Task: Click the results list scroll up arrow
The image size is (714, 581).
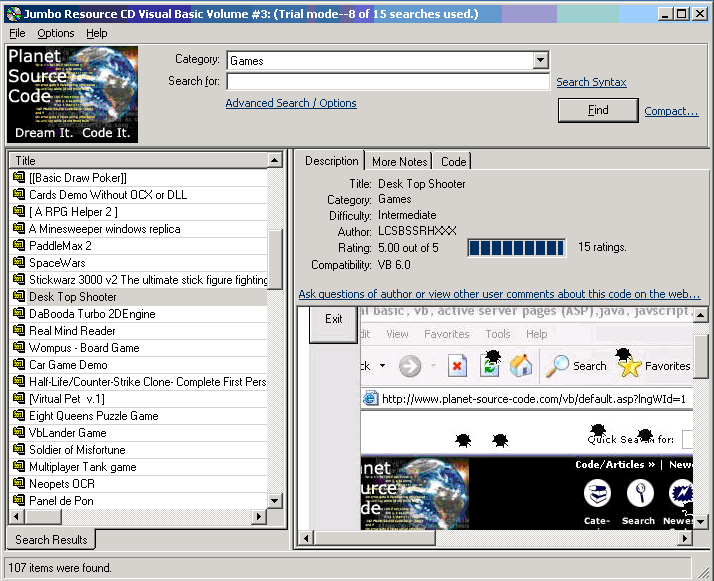Action: pos(275,160)
